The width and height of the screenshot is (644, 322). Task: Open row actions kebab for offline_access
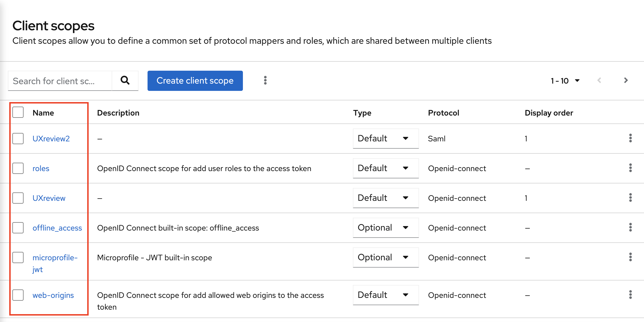click(631, 228)
